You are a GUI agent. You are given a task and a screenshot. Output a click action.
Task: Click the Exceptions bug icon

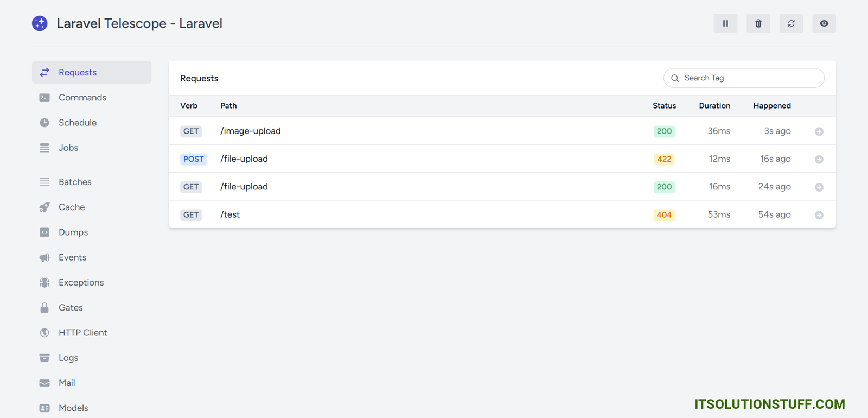pyautogui.click(x=44, y=282)
